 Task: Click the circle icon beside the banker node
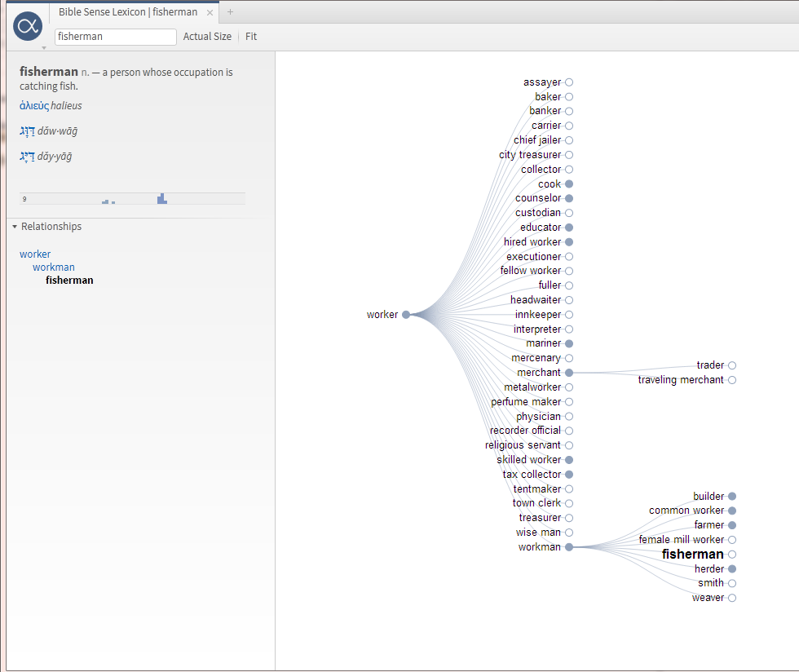(x=568, y=111)
